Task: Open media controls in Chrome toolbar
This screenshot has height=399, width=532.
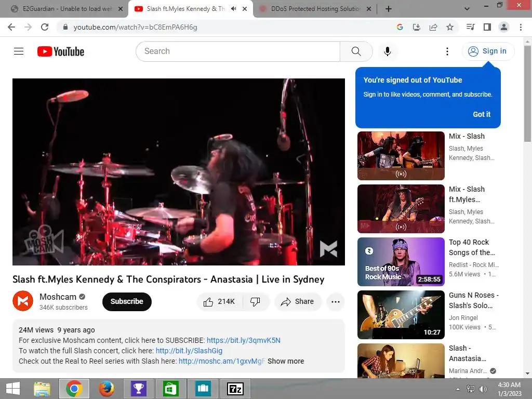Action: 471,27
